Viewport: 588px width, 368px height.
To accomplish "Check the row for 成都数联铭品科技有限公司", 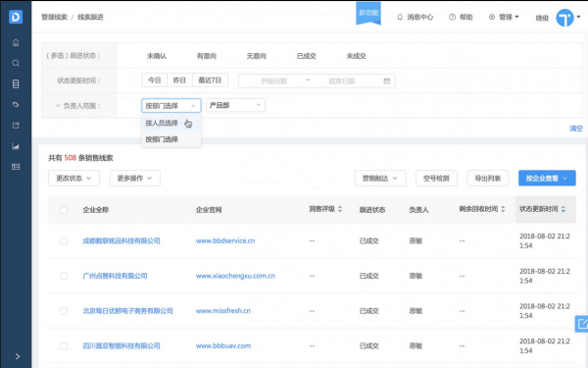I will tap(64, 241).
